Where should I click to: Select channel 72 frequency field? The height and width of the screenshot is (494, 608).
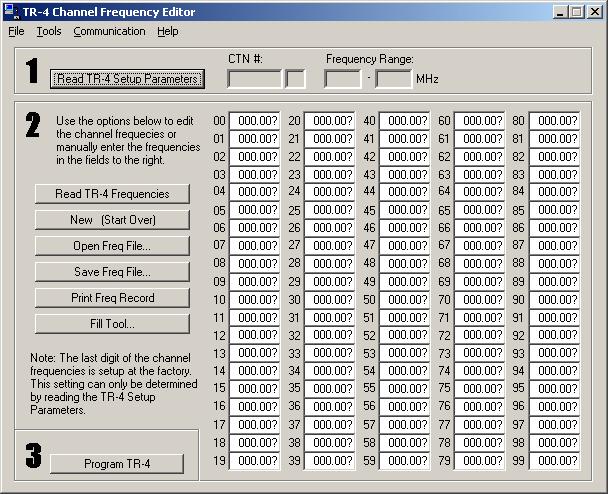pyautogui.click(x=479, y=335)
